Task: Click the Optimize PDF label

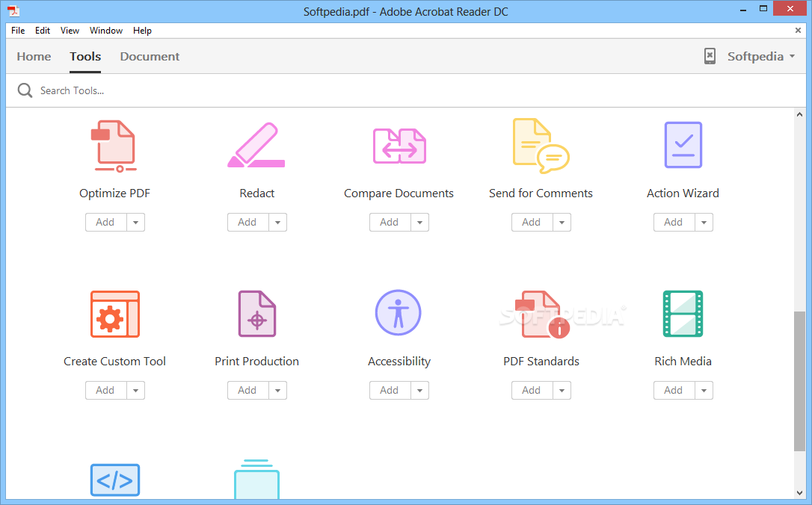Action: pos(114,193)
